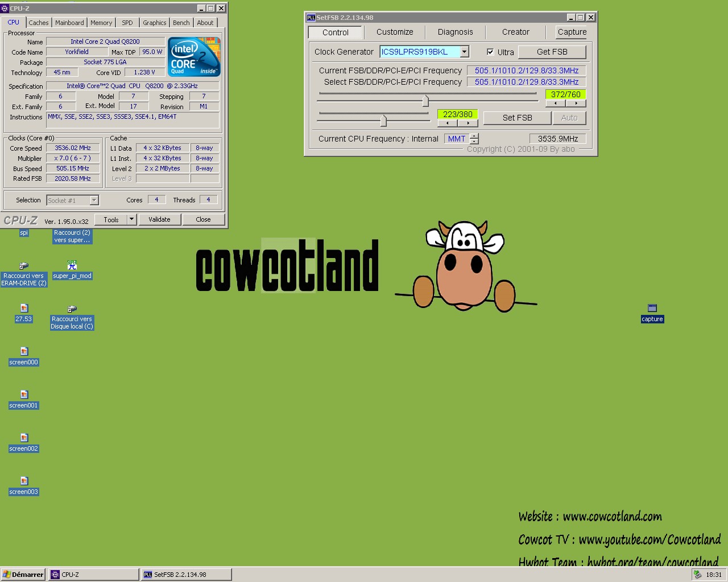Image resolution: width=728 pixels, height=582 pixels.
Task: Open Raccourci vers Disque local (C)
Action: tap(72, 318)
